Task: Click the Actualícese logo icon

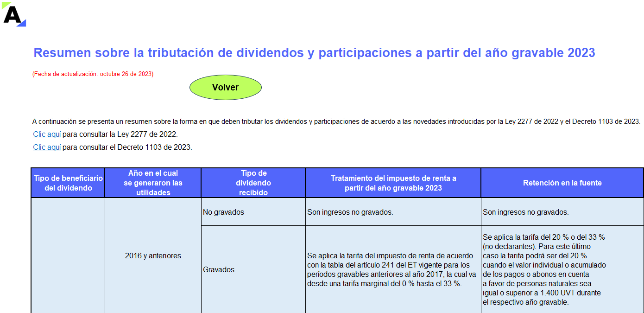Action: tap(14, 14)
